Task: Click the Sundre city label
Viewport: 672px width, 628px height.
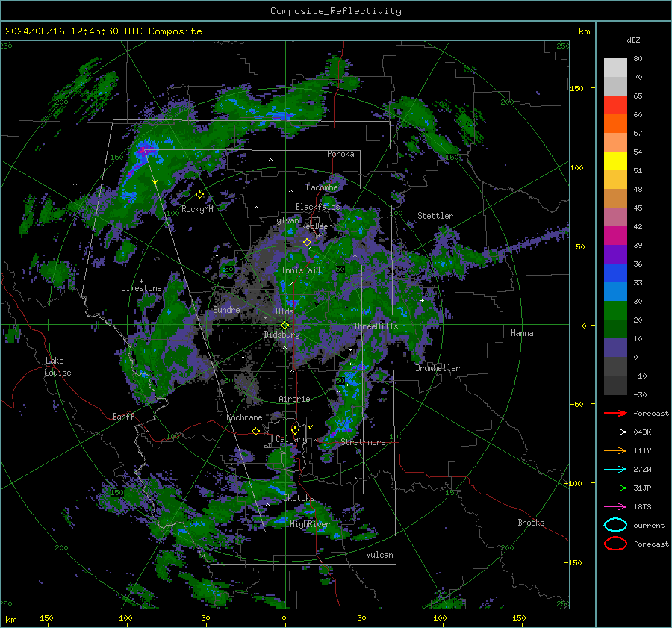Action: coord(226,309)
